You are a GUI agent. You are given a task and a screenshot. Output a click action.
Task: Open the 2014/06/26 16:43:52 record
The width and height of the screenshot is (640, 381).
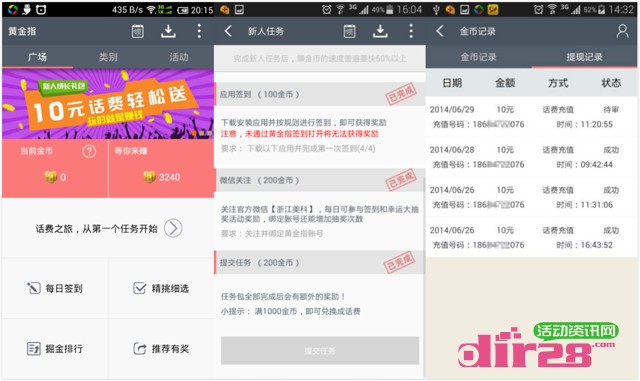531,238
